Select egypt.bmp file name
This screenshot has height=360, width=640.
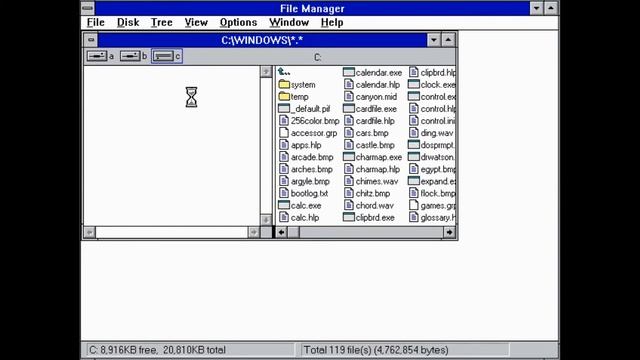click(x=438, y=169)
